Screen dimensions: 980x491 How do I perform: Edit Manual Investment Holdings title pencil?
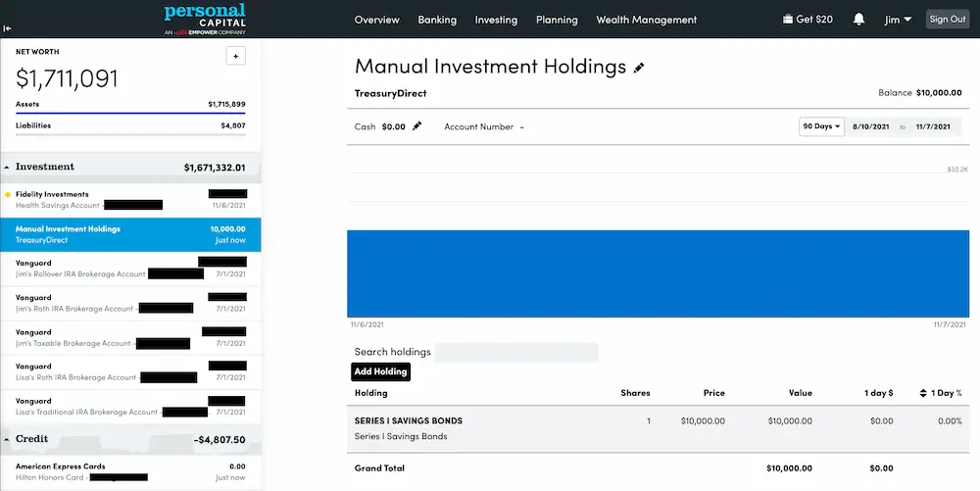(x=639, y=68)
